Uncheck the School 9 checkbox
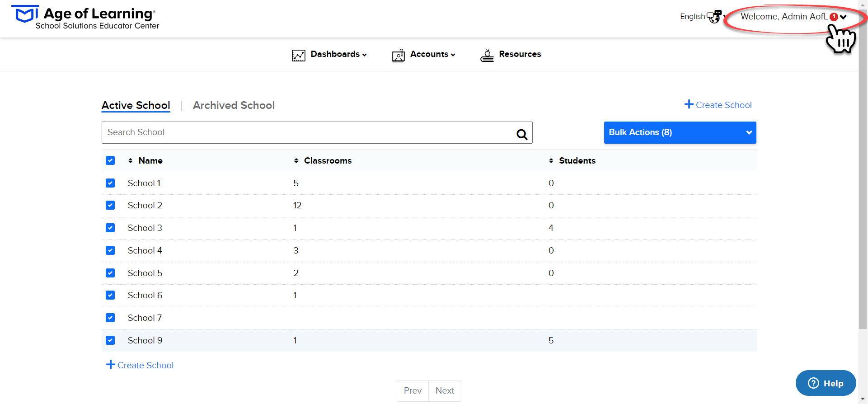The width and height of the screenshot is (868, 404). pos(110,340)
